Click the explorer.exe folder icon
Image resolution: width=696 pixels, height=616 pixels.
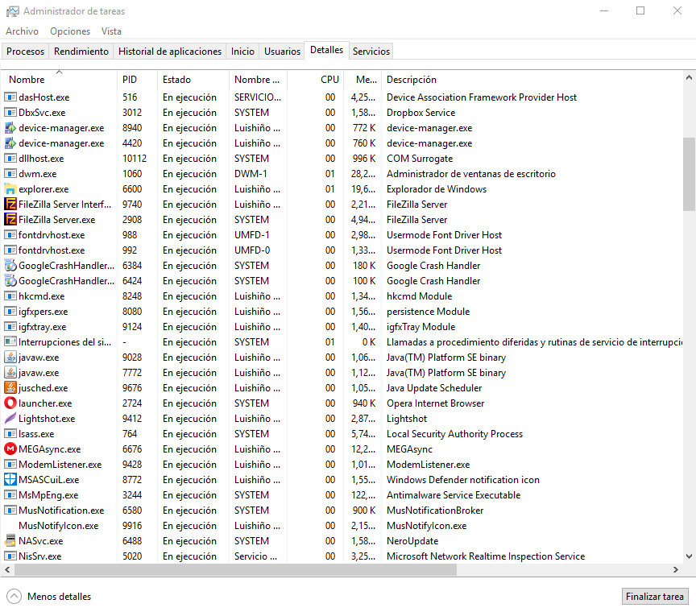pyautogui.click(x=10, y=189)
